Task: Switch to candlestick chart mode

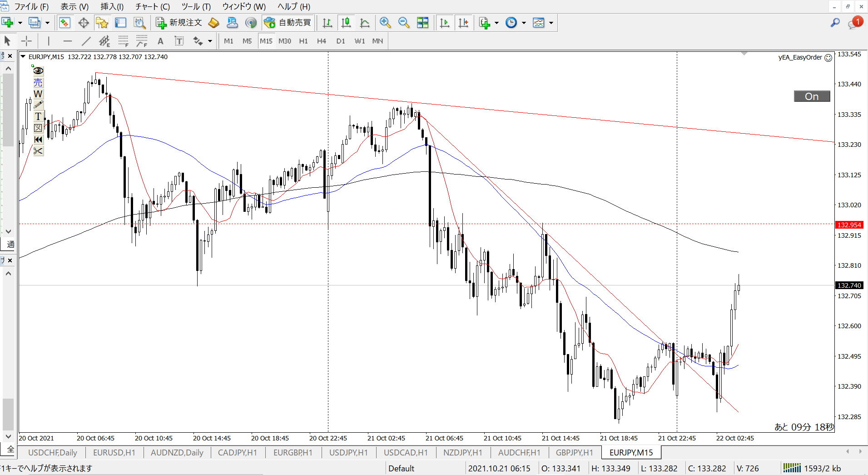Action: (346, 22)
